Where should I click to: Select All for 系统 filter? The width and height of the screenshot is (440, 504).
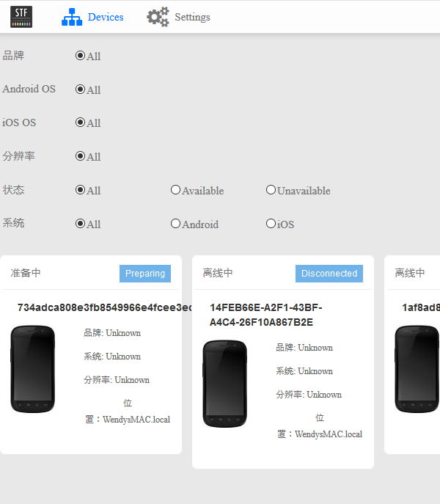click(x=80, y=224)
